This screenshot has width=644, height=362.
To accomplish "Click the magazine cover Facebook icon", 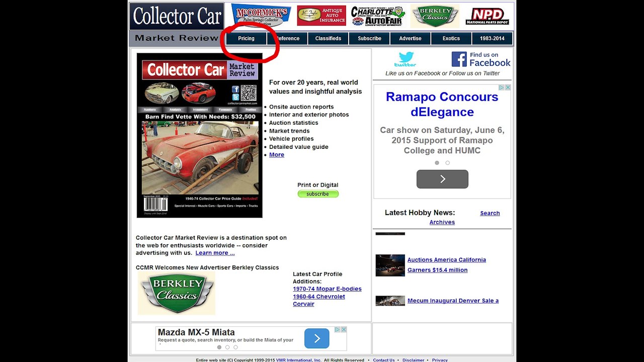I will coord(235,89).
